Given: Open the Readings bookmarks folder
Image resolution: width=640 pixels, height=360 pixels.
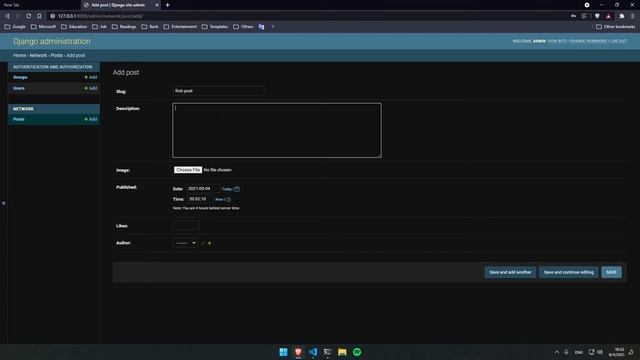Looking at the screenshot, I should 124,27.
